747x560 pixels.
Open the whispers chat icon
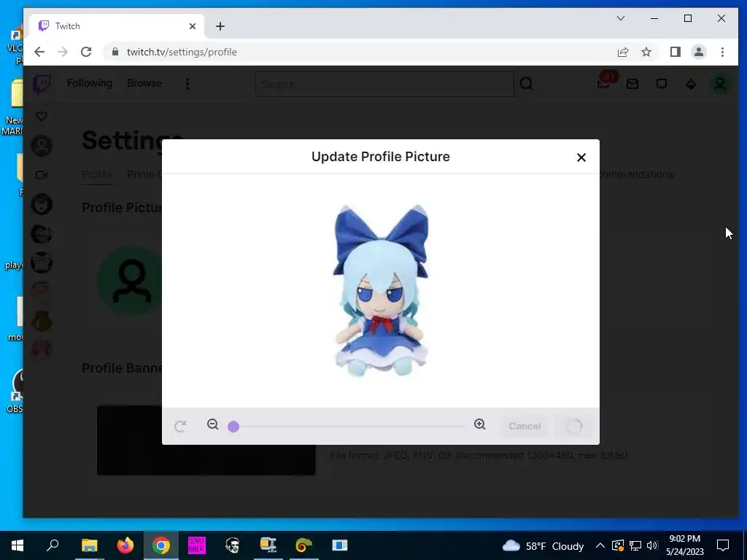(661, 85)
